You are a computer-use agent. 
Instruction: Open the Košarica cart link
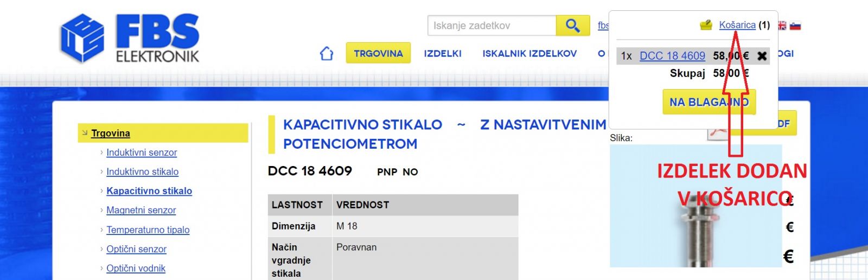737,25
